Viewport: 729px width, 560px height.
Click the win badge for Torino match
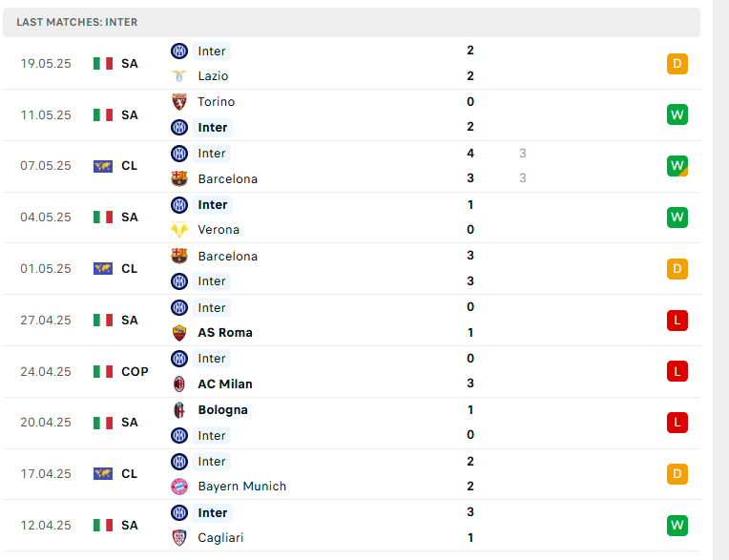677,115
